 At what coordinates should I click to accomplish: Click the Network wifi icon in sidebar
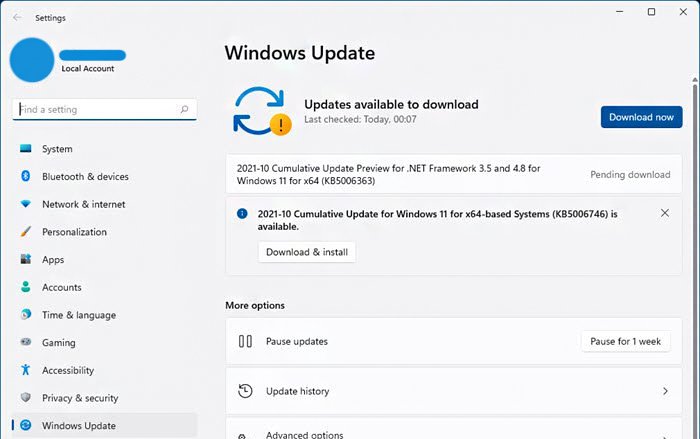(25, 204)
